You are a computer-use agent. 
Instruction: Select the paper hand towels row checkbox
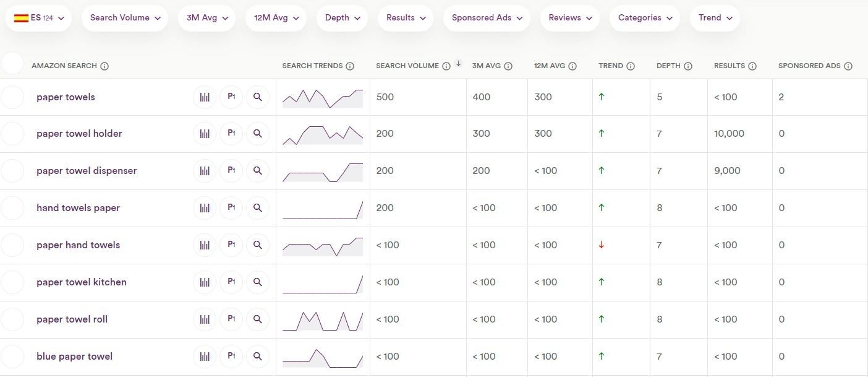[x=12, y=245]
